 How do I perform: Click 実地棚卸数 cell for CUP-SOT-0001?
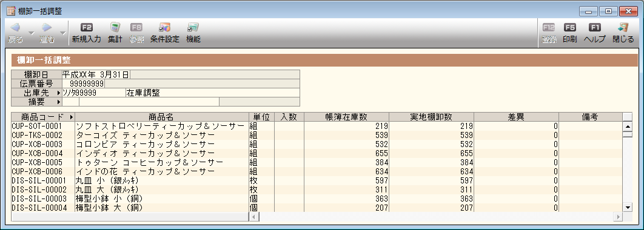pos(431,126)
